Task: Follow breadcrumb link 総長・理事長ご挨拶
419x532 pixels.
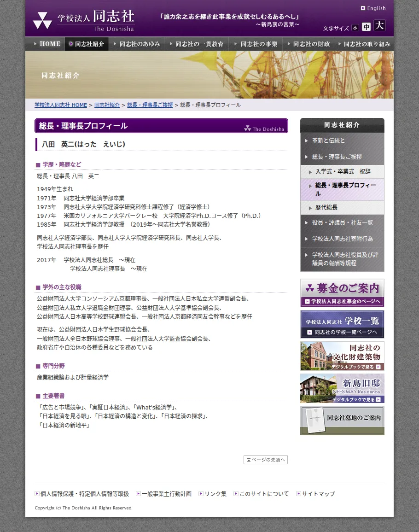Action: coord(150,105)
